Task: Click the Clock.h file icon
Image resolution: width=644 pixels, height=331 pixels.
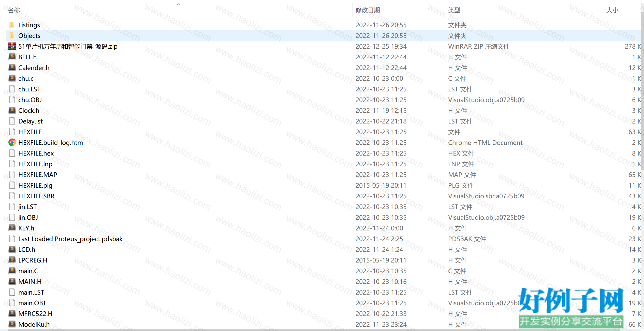Action: click(12, 110)
